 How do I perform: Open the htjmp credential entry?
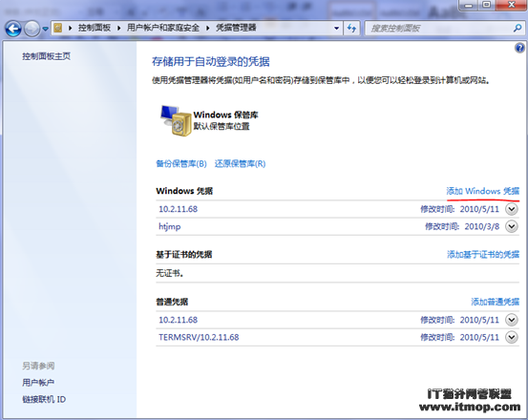(169, 226)
